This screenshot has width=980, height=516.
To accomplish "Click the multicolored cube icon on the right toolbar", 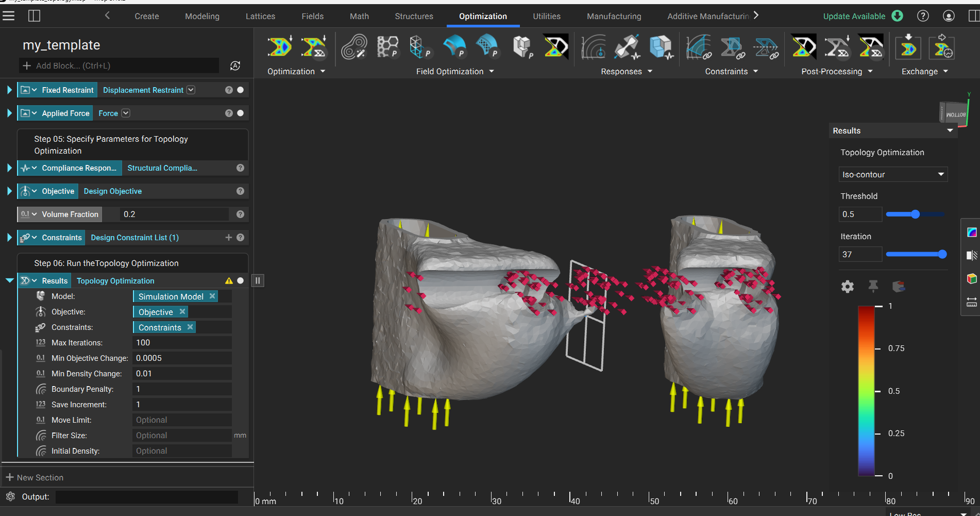I will (x=972, y=278).
